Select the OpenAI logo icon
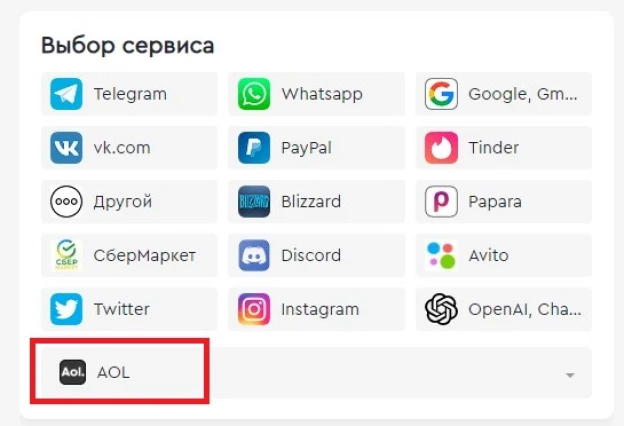Viewport: 624px width, 426px height. point(441,309)
